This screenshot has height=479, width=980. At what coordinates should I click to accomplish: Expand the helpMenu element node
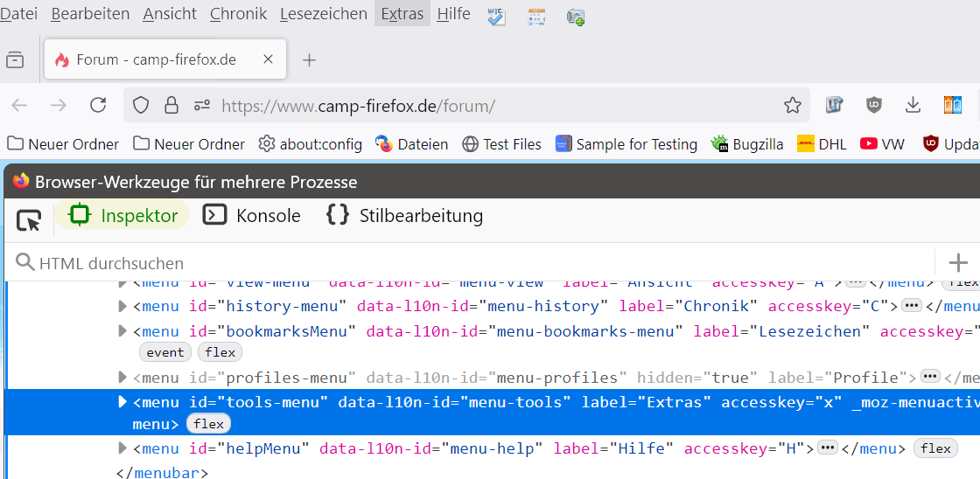(122, 448)
